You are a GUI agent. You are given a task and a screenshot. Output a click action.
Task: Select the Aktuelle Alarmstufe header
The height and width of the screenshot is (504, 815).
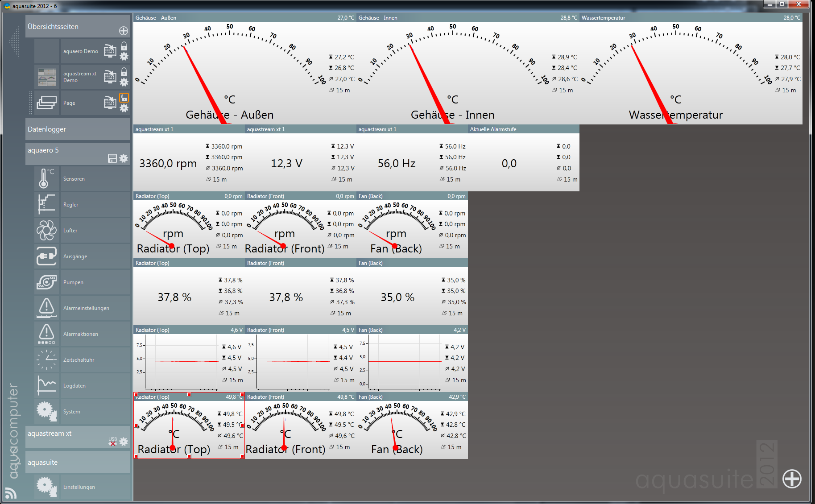[x=524, y=129]
